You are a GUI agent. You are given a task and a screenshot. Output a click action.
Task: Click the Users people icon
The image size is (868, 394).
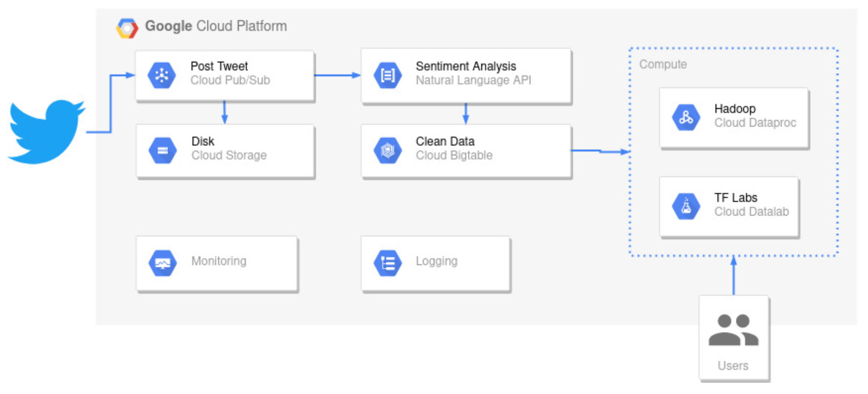click(733, 330)
